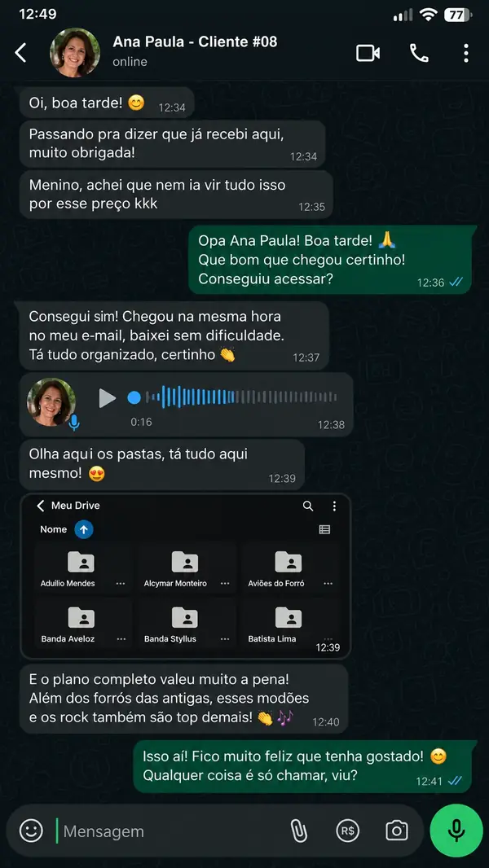Viewport: 489px width, 868px height.
Task: Tap the voice message scrubber dot
Action: pos(134,397)
